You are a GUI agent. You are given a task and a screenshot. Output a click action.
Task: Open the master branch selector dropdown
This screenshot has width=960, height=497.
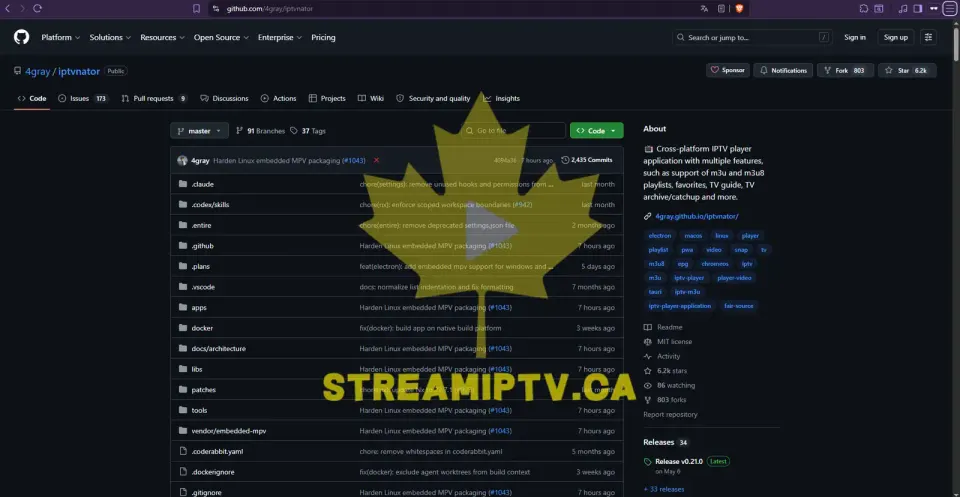tap(200, 131)
